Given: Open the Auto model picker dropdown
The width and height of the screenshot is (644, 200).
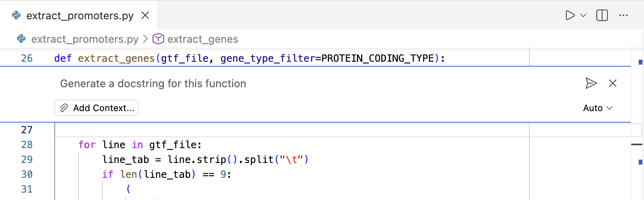Looking at the screenshot, I should pos(598,108).
